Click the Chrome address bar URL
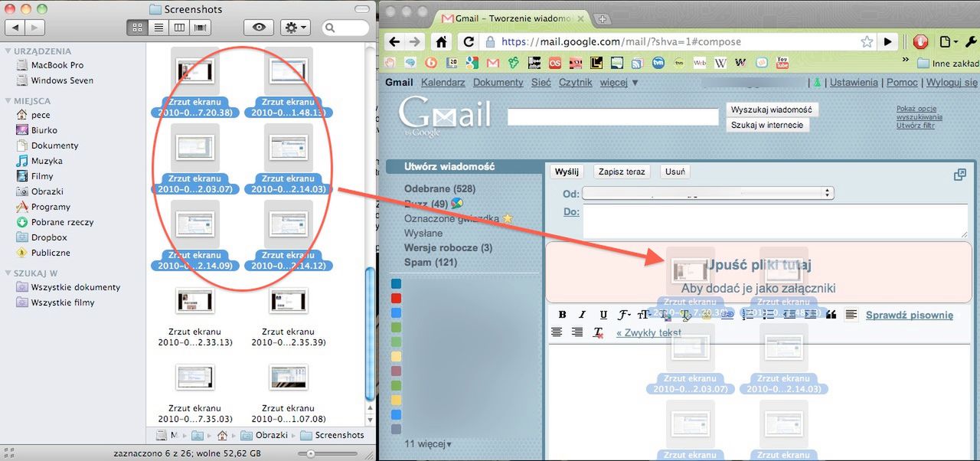Screen dimensions: 980x461 pos(619,41)
